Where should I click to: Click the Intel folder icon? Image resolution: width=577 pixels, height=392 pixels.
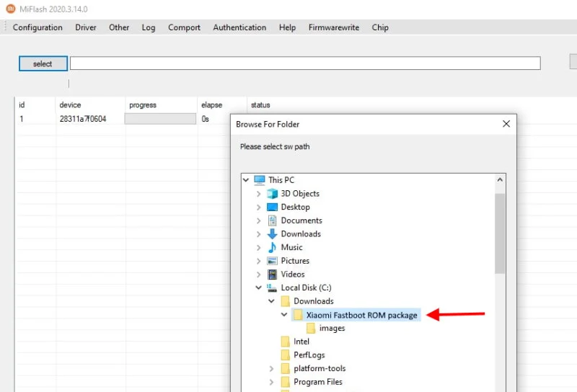[285, 342]
